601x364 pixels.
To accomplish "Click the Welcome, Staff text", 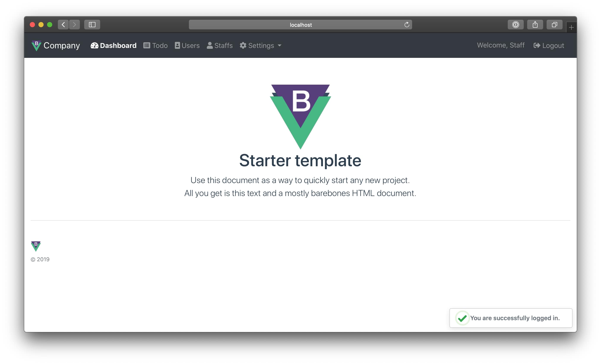I will [x=500, y=45].
